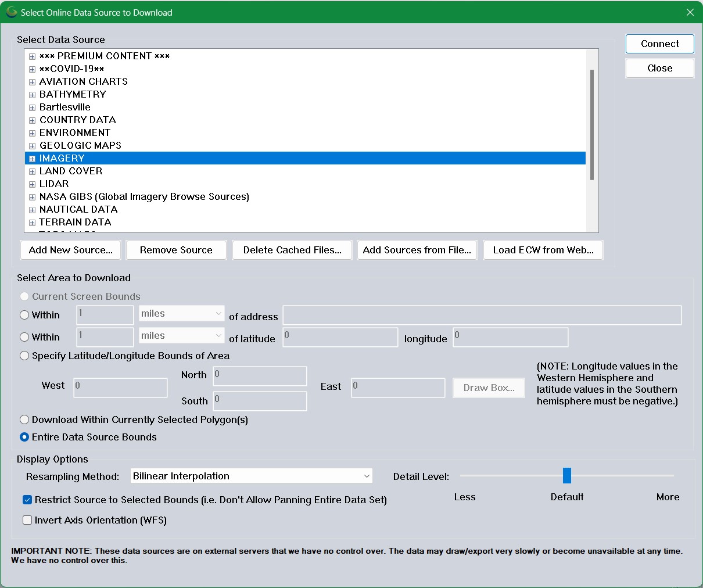Uncheck Restrict Source to Selected Bounds

(27, 500)
